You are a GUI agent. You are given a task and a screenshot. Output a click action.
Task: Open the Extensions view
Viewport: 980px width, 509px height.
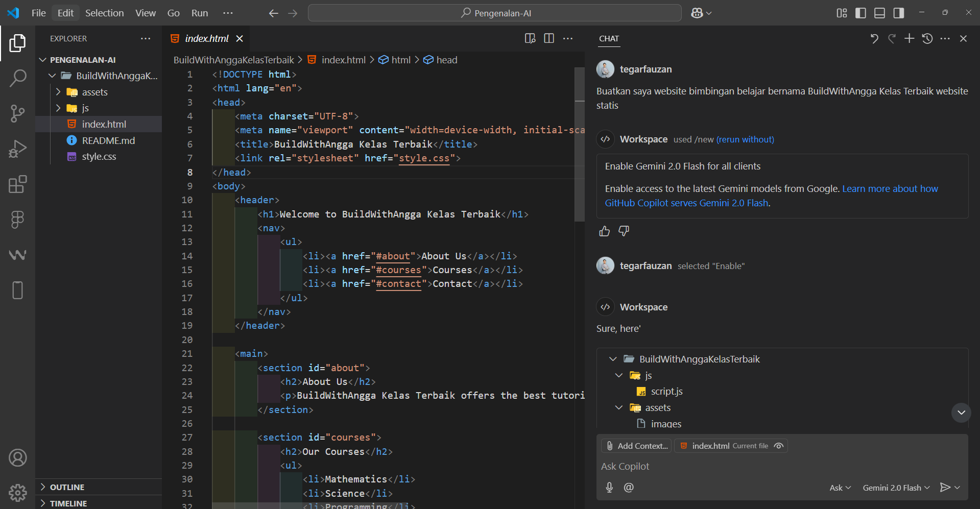pyautogui.click(x=17, y=184)
